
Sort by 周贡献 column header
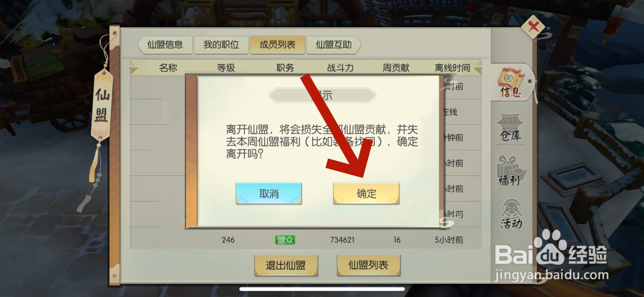pos(396,68)
